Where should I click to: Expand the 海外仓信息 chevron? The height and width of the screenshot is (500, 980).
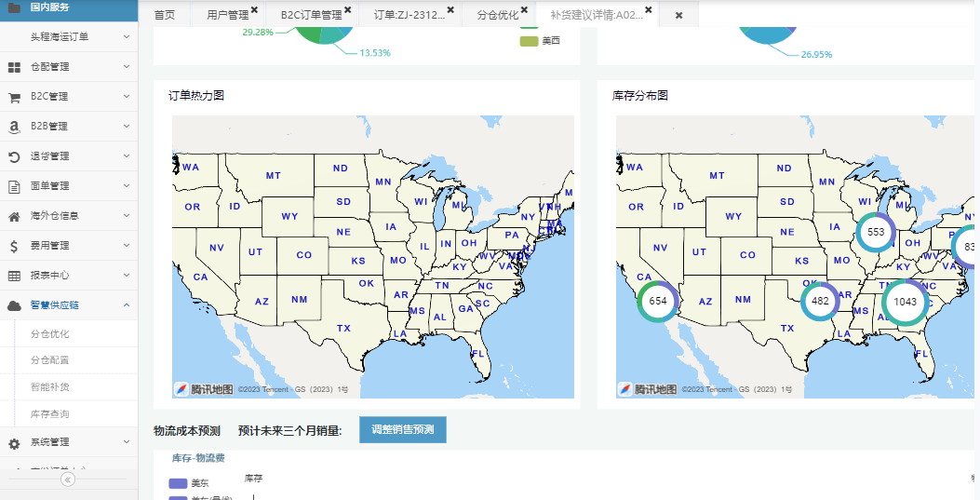click(x=127, y=216)
